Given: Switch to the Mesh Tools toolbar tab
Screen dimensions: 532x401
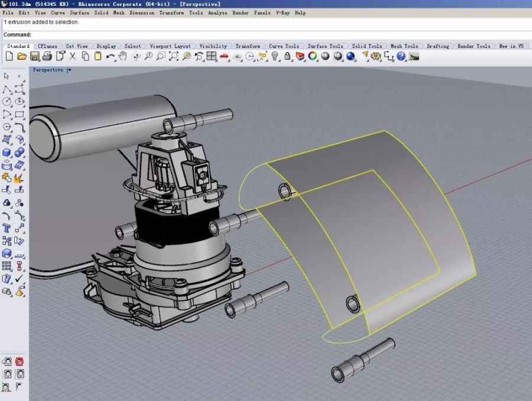Looking at the screenshot, I should coord(404,46).
